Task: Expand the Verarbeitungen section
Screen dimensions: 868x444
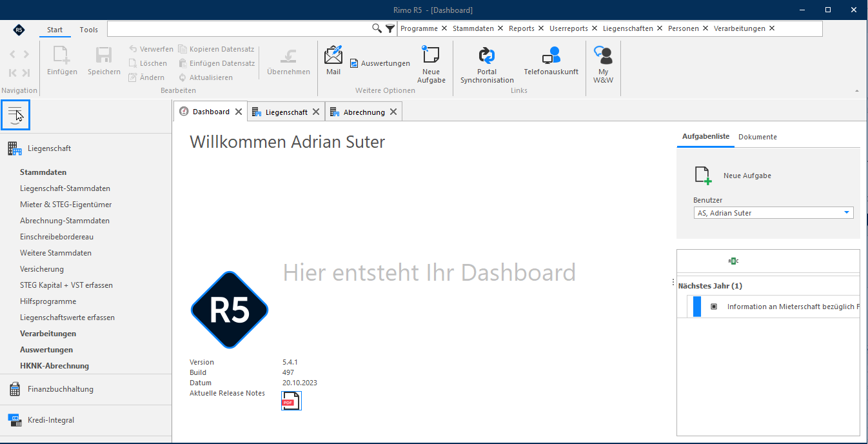Action: 48,334
